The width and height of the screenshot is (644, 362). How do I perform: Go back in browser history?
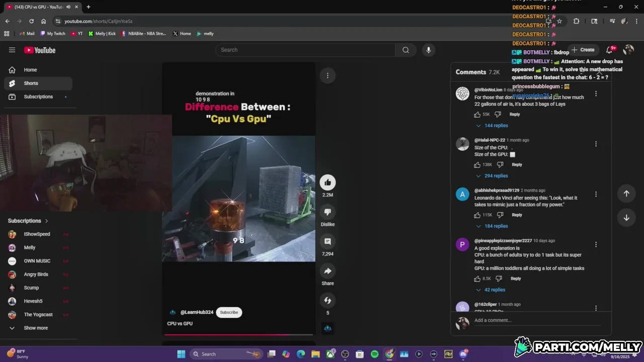click(x=8, y=21)
